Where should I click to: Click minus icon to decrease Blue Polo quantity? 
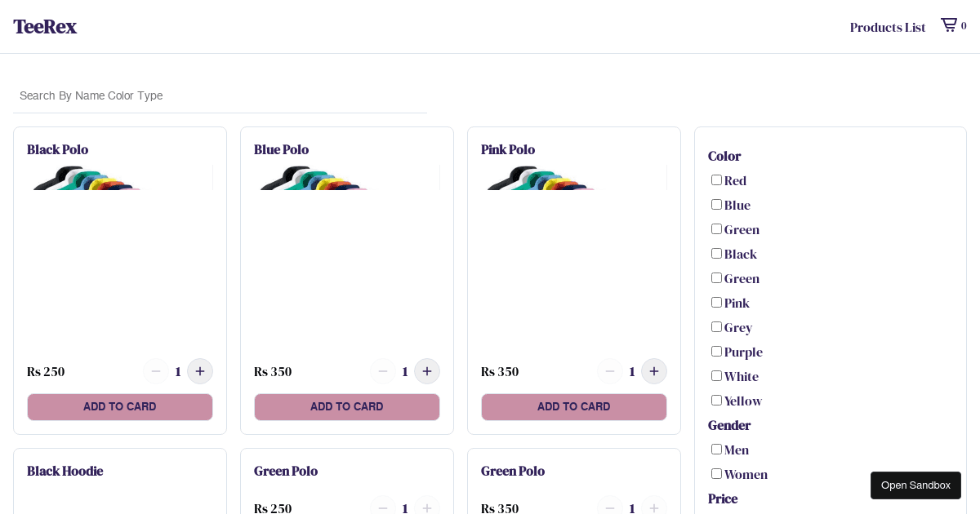383,371
